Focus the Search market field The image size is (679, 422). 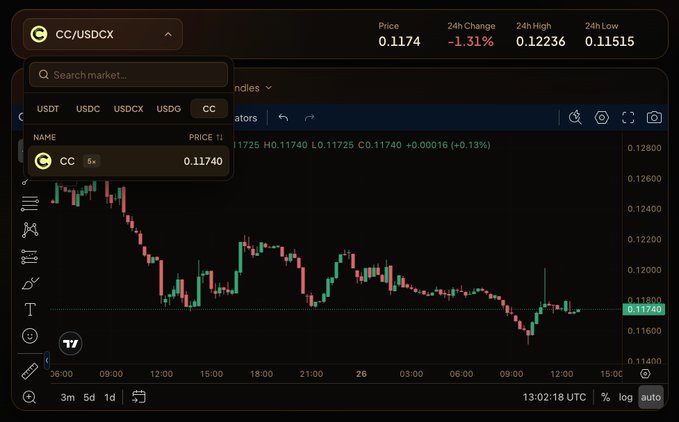128,74
